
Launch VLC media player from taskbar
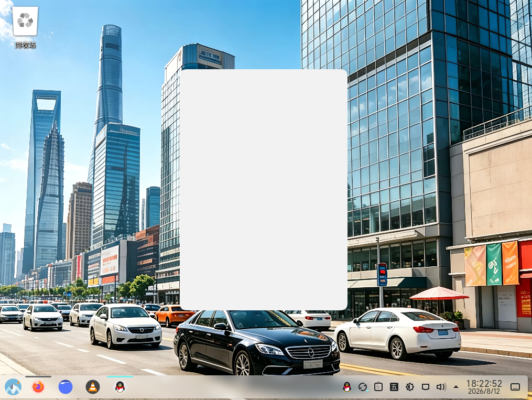click(93, 387)
